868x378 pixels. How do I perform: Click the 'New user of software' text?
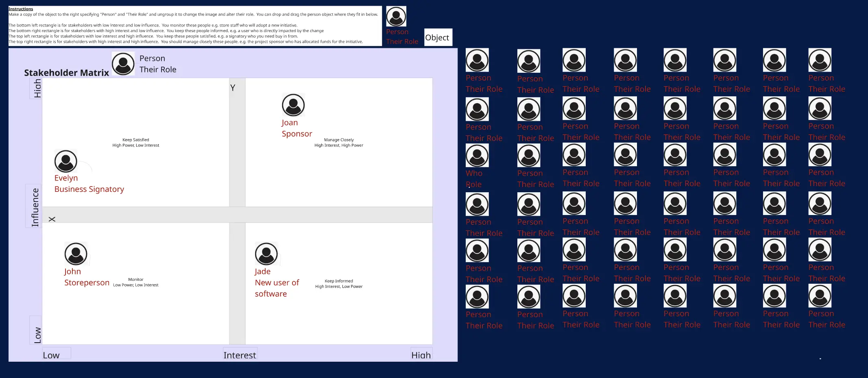[277, 288]
